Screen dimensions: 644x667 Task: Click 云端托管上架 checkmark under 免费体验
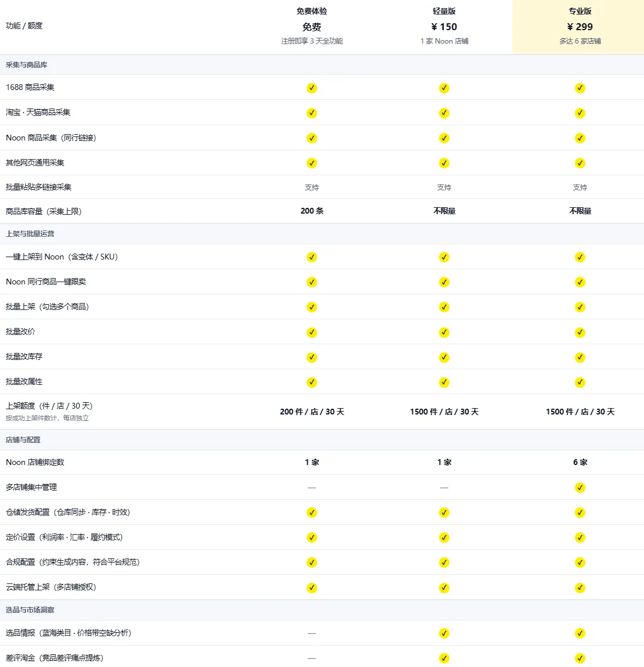[x=312, y=588]
